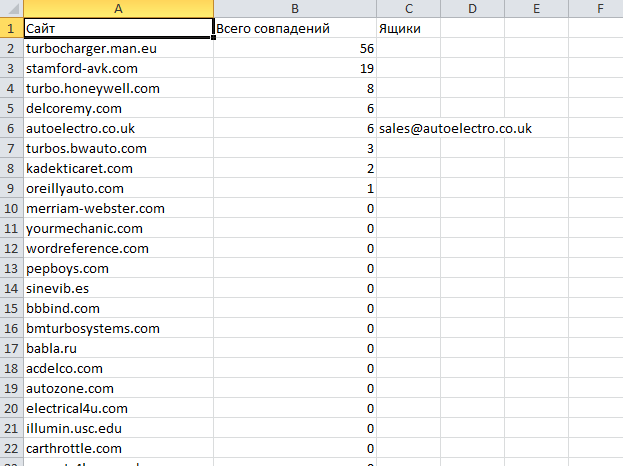Select the match count 6 for delcoremy.com
Screen dimensions: 623x466
(x=295, y=108)
